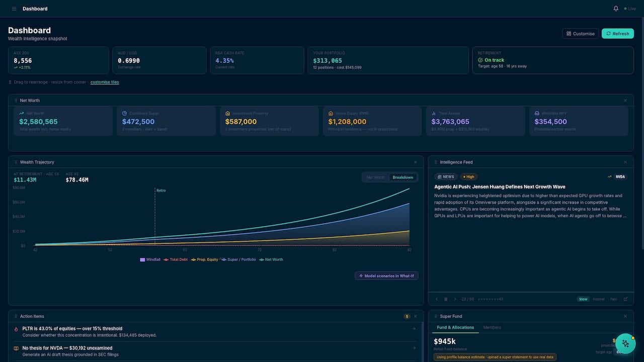The height and width of the screenshot is (362, 644).
Task: Go back to the previous feed story
Action: [x=437, y=299]
